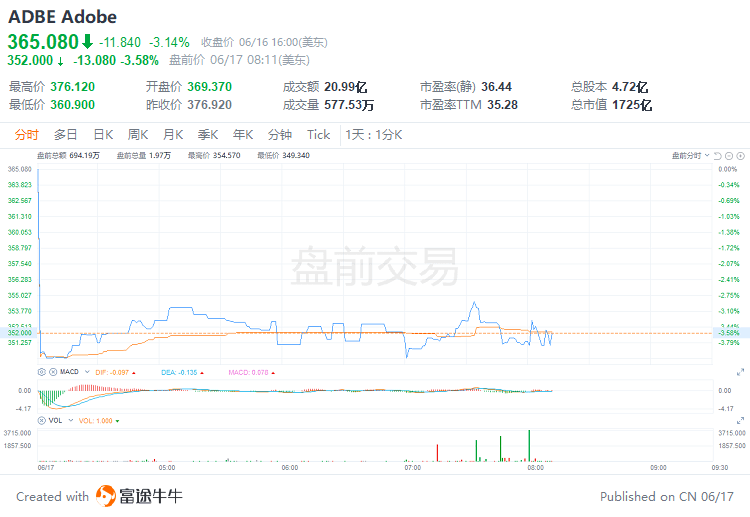
Task: Open MACD indicator settings gear
Action: click(41, 371)
